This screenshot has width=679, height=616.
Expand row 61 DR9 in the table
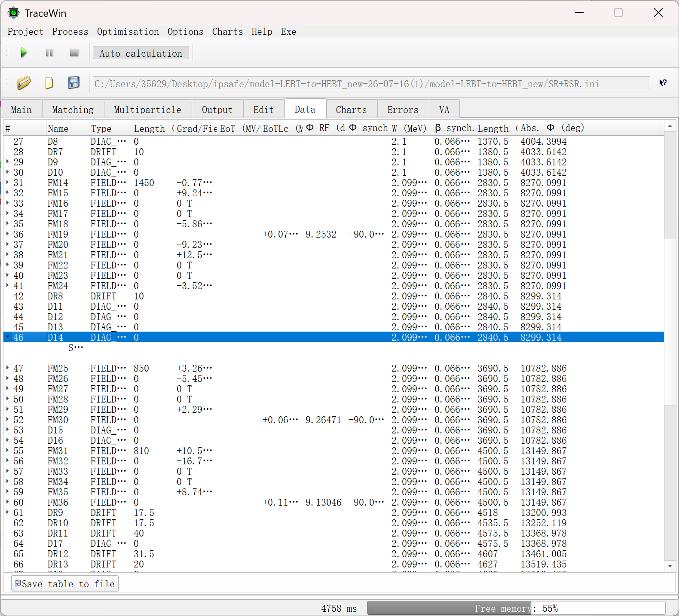8,512
